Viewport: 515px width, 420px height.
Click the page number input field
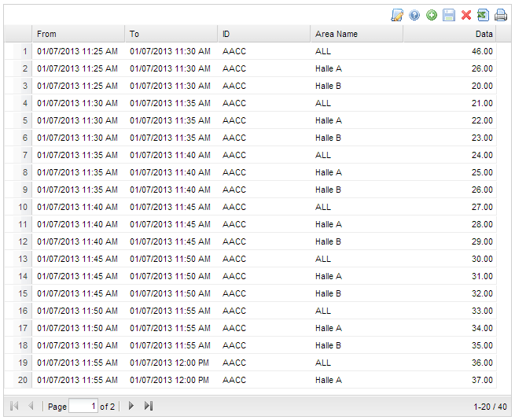tap(83, 406)
